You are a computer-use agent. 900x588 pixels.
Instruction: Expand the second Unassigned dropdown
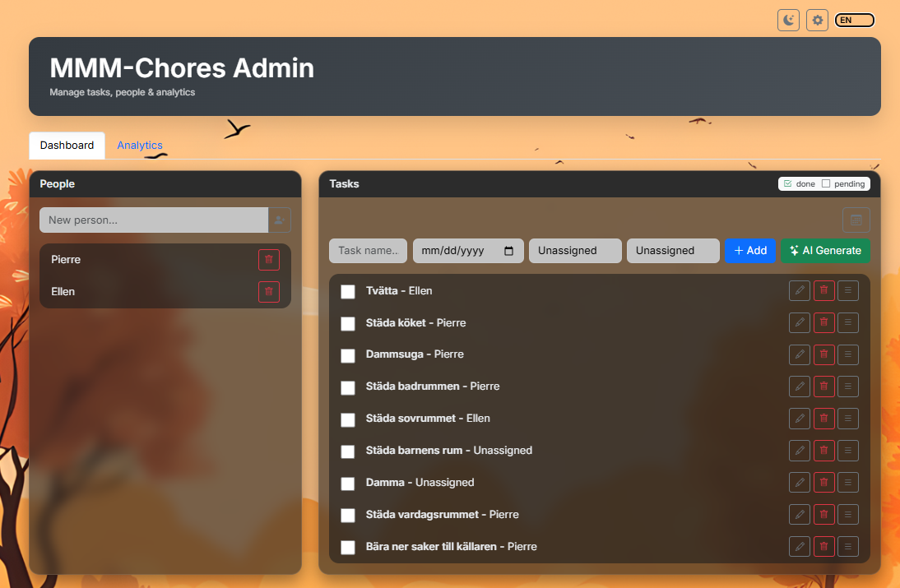(673, 251)
